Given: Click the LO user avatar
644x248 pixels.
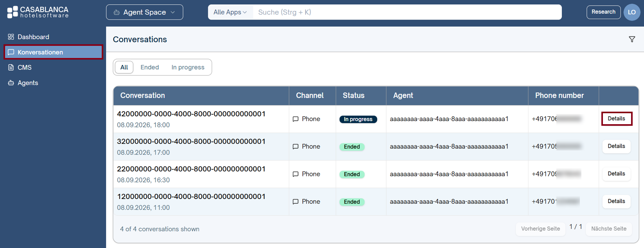Looking at the screenshot, I should point(632,12).
